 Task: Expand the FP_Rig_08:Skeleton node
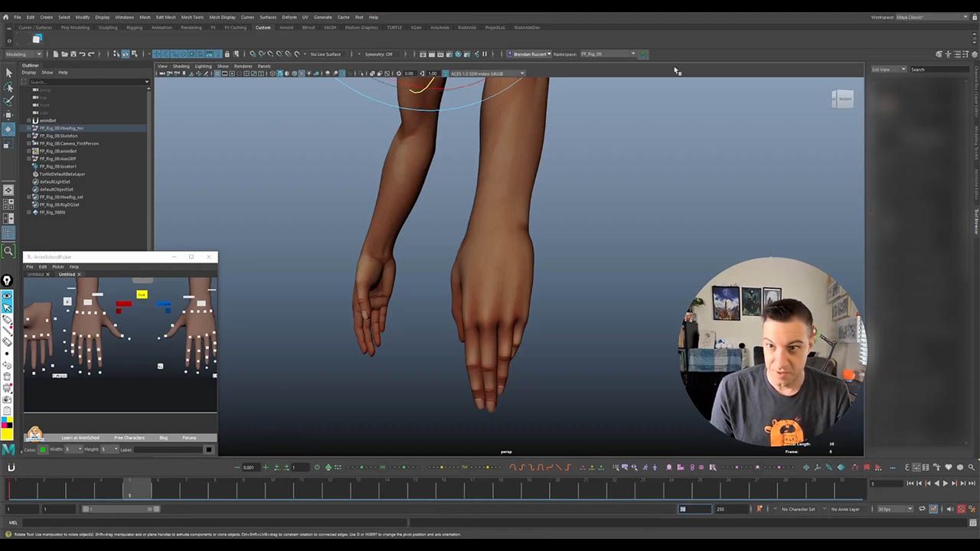point(29,135)
